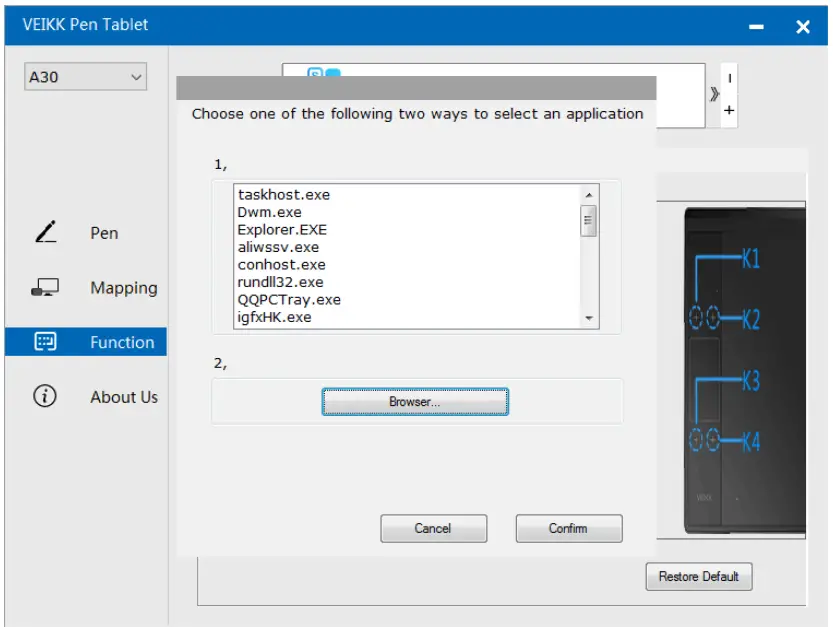Switch to the Mapping section

[x=124, y=288]
